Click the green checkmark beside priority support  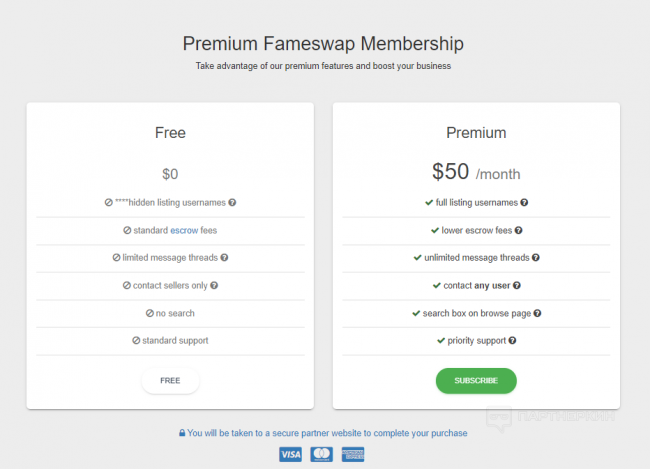441,340
